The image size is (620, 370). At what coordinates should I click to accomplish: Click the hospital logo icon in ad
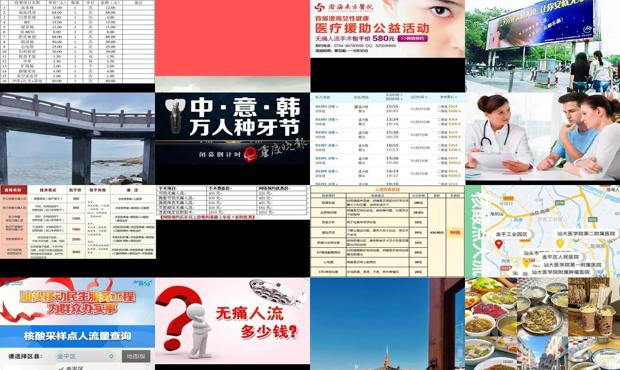pyautogui.click(x=319, y=7)
